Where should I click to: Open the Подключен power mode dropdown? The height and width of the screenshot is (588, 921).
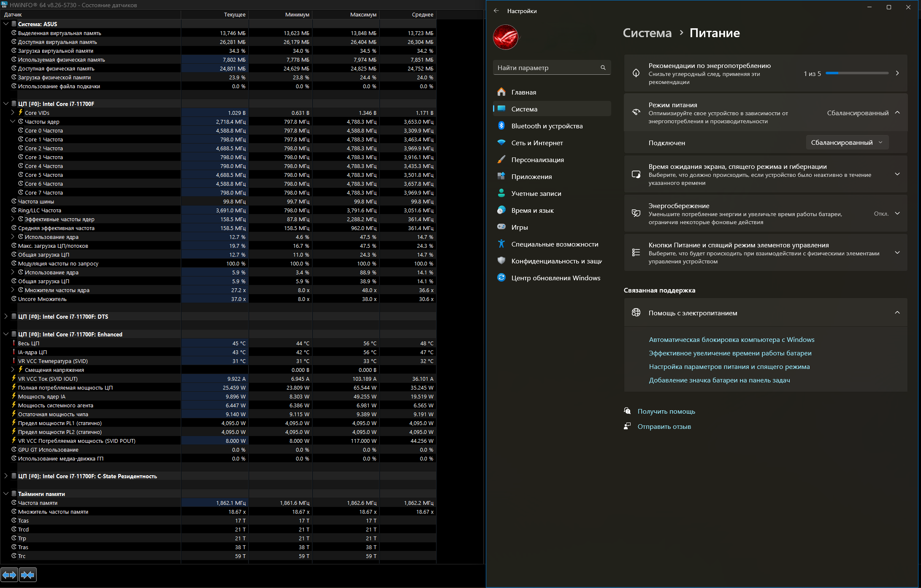click(x=847, y=143)
